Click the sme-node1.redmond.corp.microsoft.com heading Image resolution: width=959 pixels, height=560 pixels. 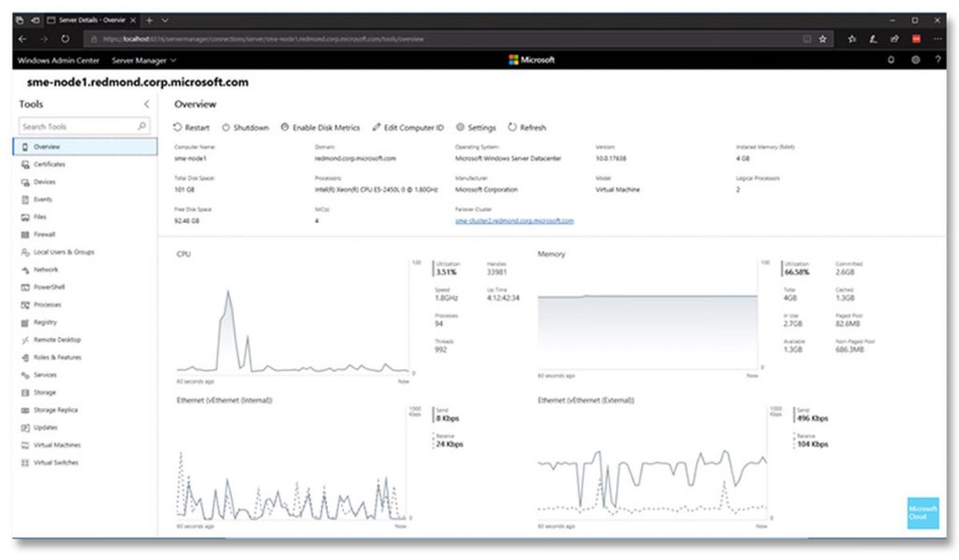click(x=138, y=82)
